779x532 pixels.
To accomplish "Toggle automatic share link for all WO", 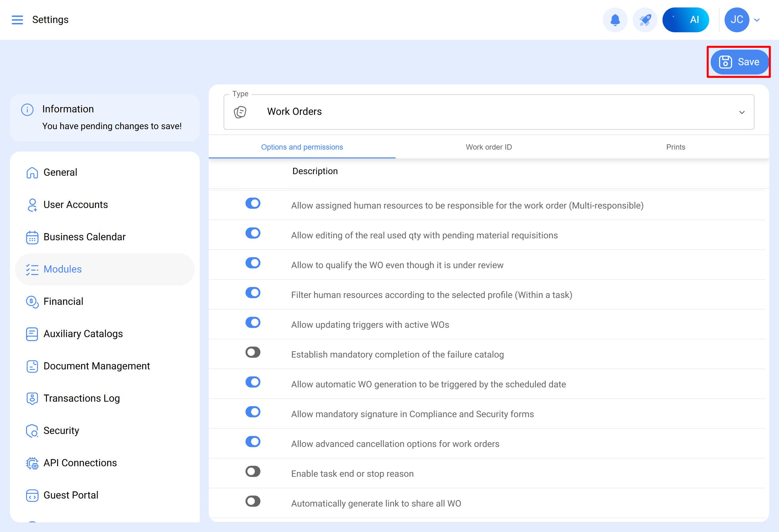I will (x=253, y=502).
